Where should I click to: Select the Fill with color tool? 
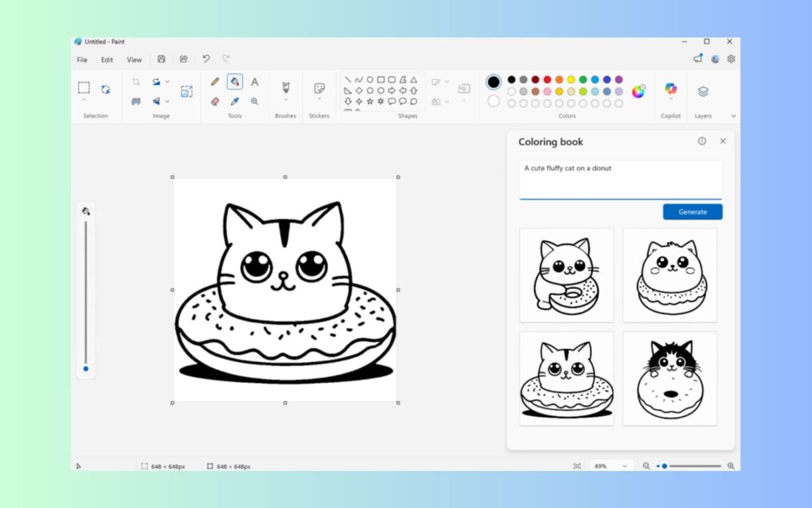coord(235,81)
